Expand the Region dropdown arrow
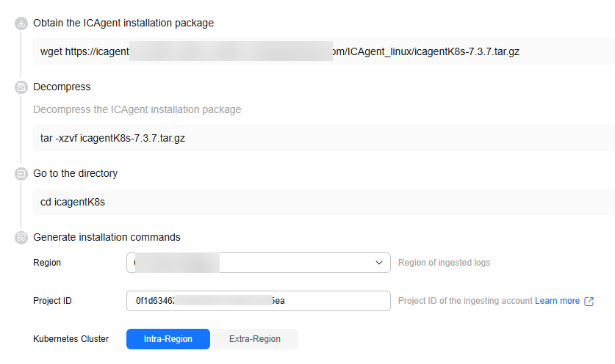This screenshot has width=615, height=364. [x=379, y=263]
